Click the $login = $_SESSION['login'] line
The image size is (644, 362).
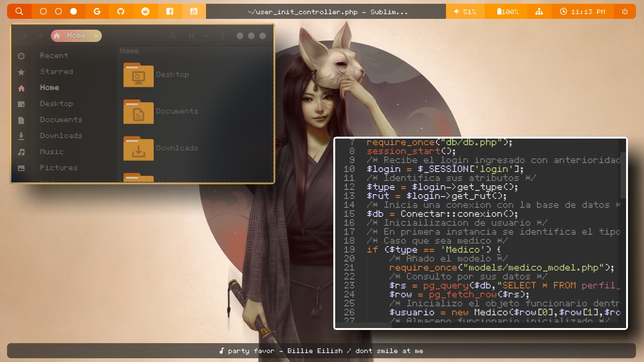[445, 169]
